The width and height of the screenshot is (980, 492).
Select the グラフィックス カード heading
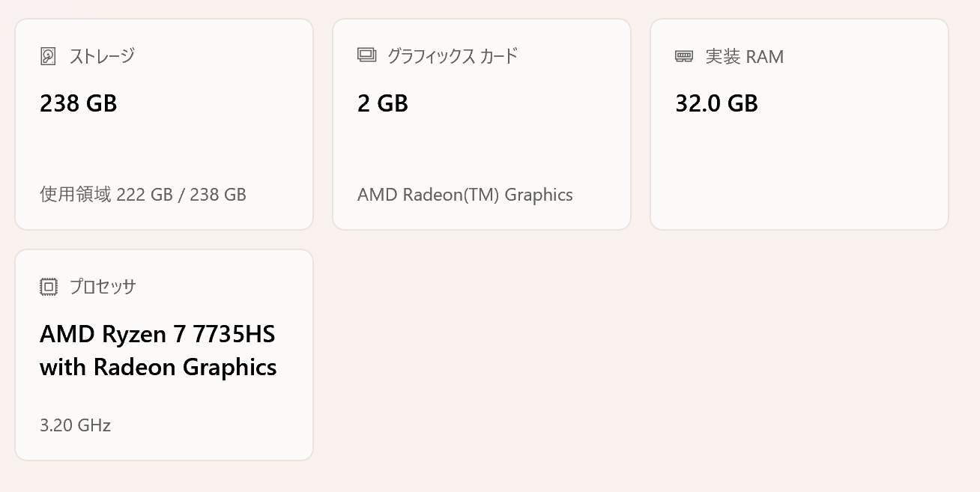pos(452,56)
